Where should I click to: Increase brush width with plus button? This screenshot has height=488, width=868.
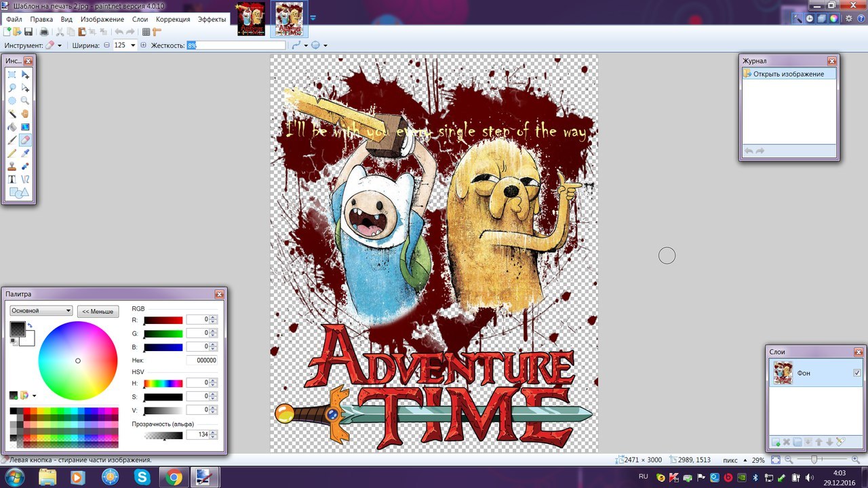tap(143, 45)
